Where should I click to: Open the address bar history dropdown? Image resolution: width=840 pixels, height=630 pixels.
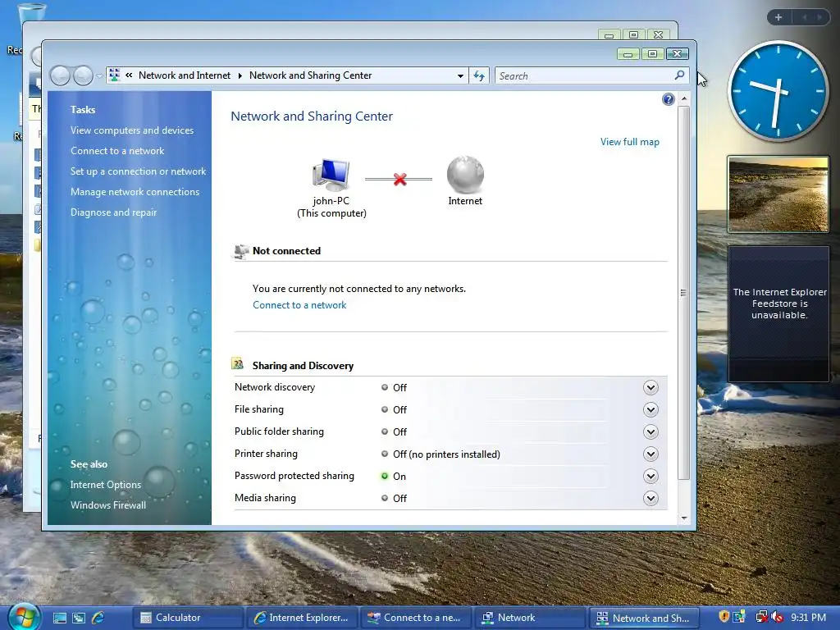(x=460, y=76)
